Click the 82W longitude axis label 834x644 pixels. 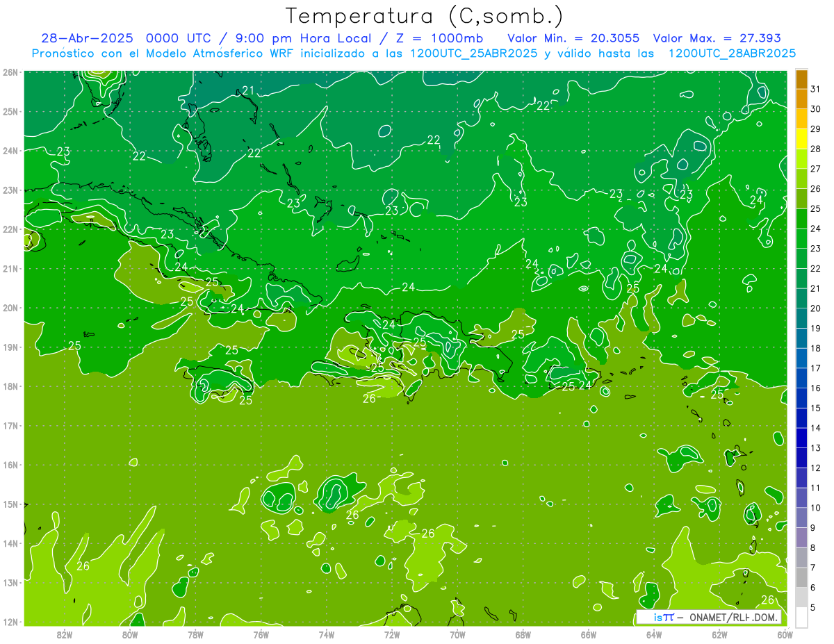tap(64, 634)
